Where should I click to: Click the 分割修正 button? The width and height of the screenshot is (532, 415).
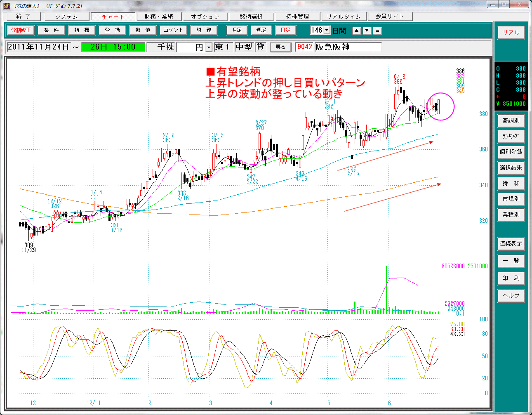pyautogui.click(x=21, y=30)
